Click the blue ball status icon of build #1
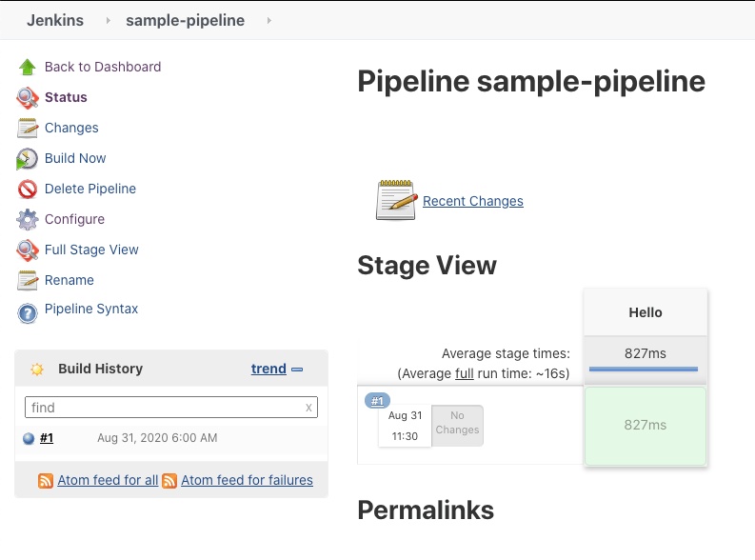Viewport: 755px width, 560px height. point(29,438)
